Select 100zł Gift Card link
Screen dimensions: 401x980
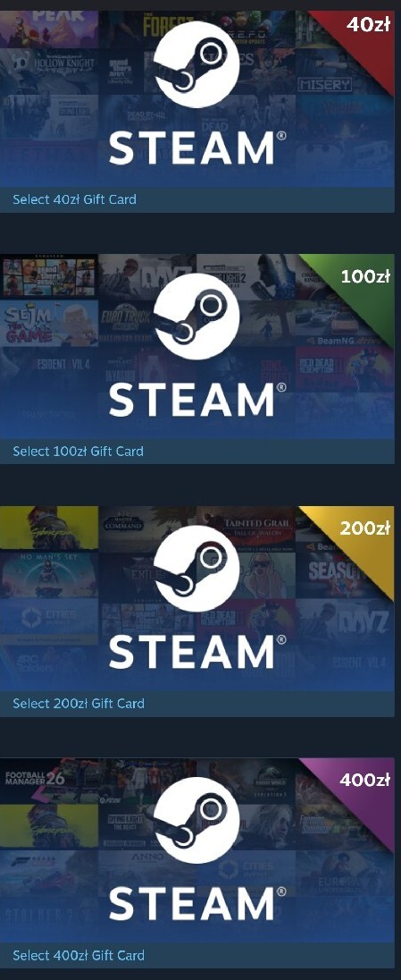pos(78,452)
